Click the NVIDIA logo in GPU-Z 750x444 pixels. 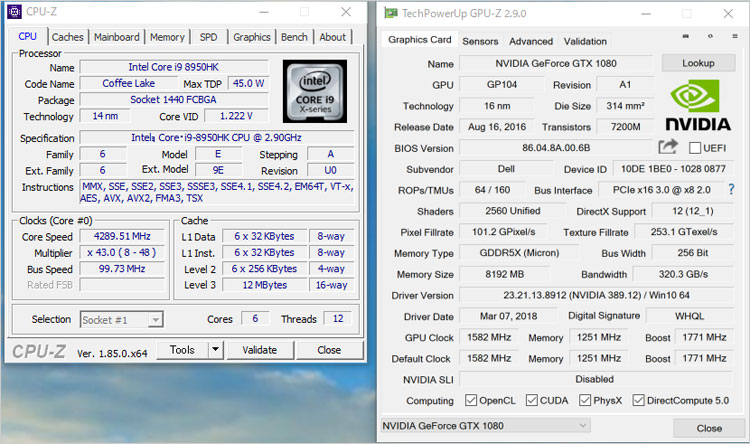[698, 105]
